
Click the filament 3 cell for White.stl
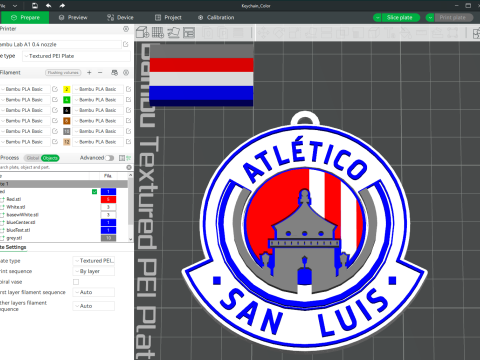click(108, 207)
